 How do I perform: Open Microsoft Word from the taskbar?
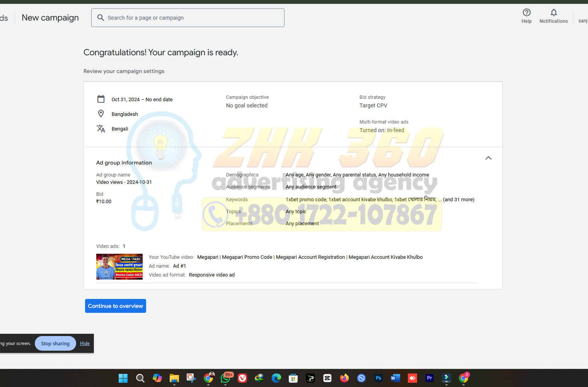pos(395,378)
